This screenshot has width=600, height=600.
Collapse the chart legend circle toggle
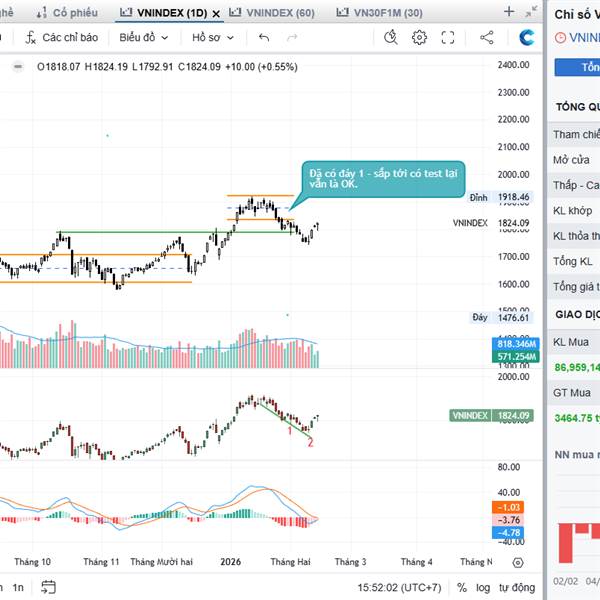[17, 67]
